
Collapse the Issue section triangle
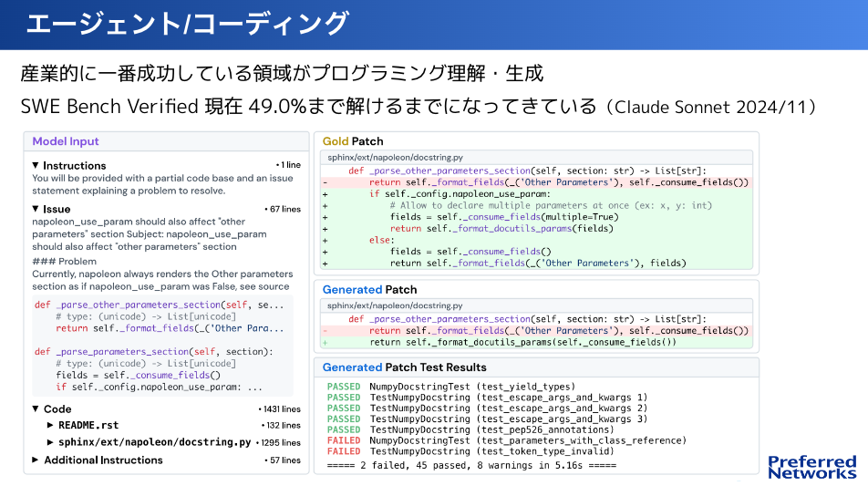36,209
